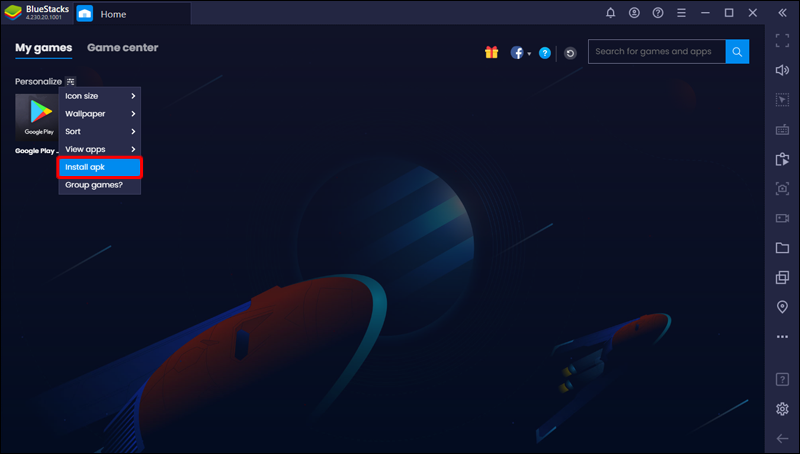Screen dimensions: 800x454
Task: Select the Group games? option
Action: click(x=99, y=185)
